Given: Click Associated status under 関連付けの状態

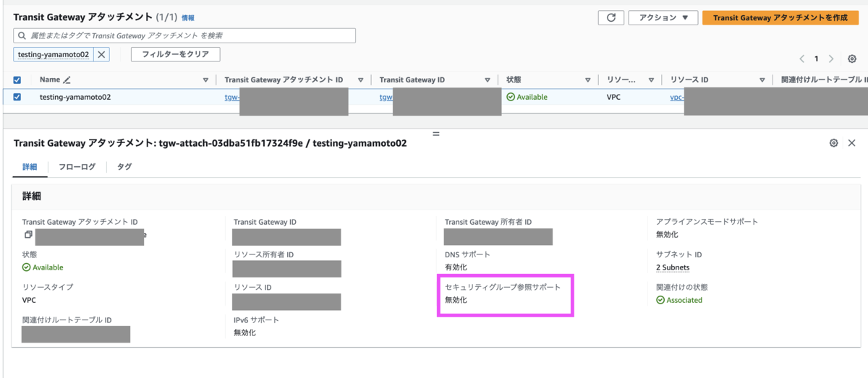Looking at the screenshot, I should tap(679, 300).
